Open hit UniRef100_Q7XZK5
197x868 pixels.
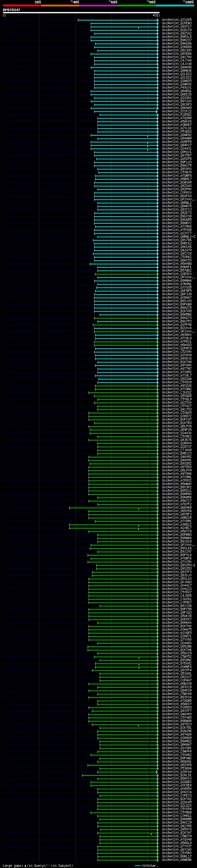pos(177,20)
